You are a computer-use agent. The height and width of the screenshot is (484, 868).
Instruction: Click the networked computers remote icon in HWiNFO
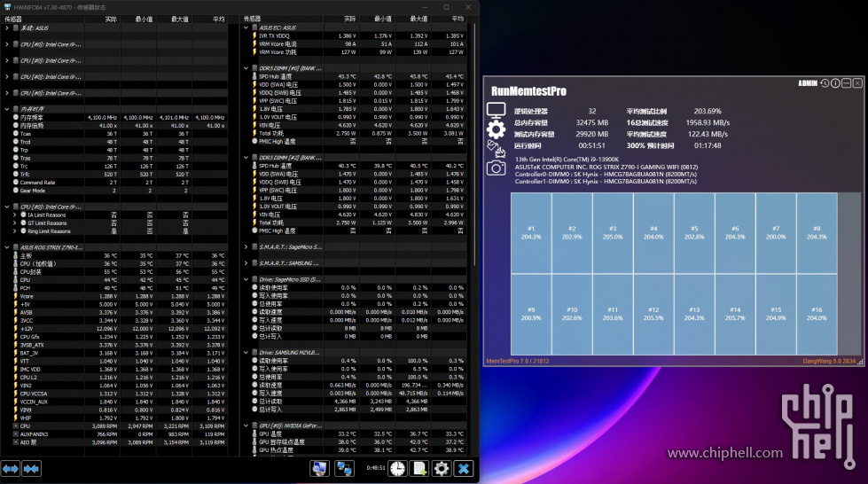point(344,469)
